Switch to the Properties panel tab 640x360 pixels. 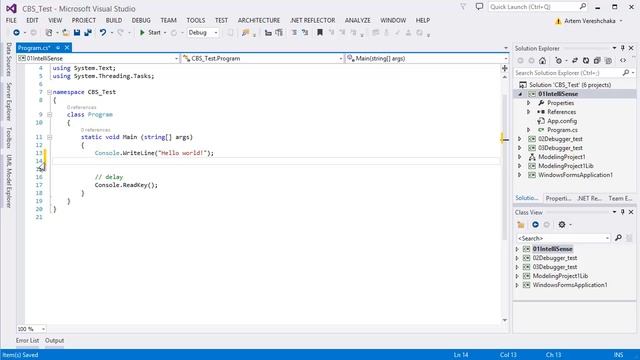coord(558,198)
